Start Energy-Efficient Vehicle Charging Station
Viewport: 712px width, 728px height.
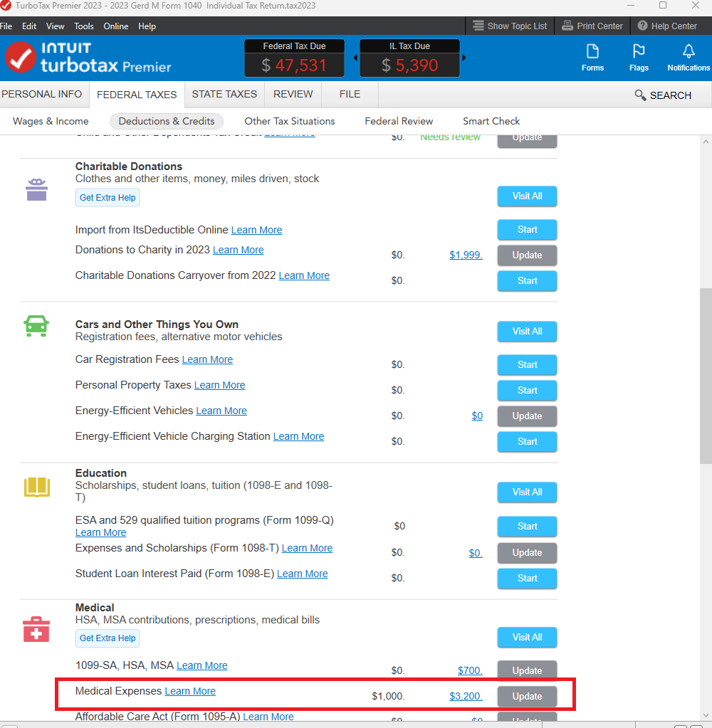point(527,441)
